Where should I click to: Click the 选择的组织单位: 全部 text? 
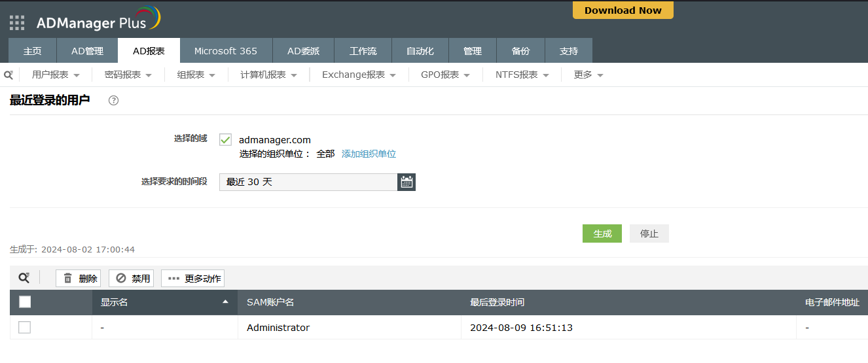click(287, 154)
